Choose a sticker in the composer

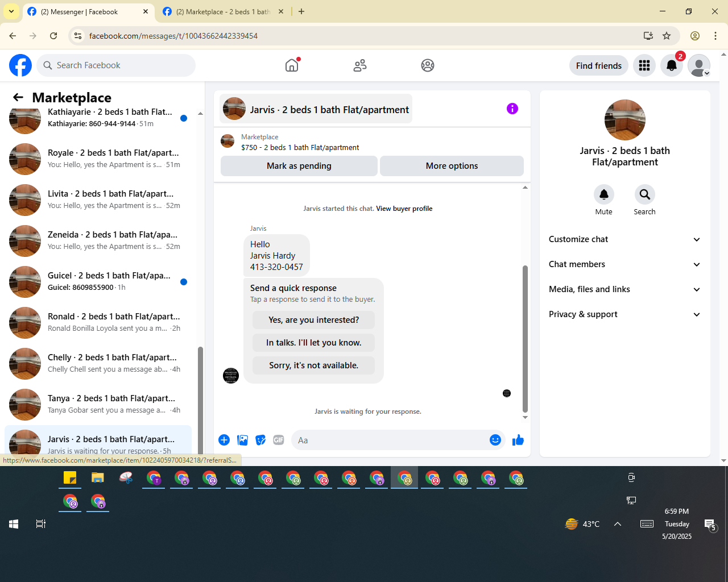point(260,440)
